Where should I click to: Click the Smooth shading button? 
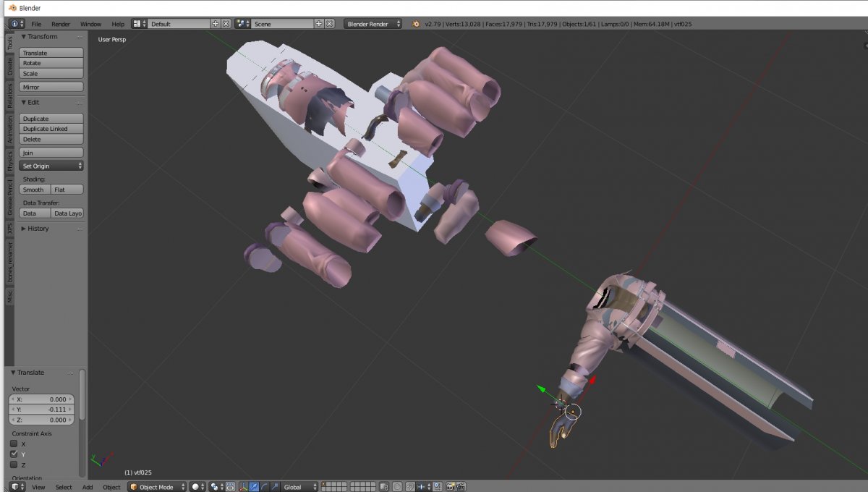click(x=35, y=190)
